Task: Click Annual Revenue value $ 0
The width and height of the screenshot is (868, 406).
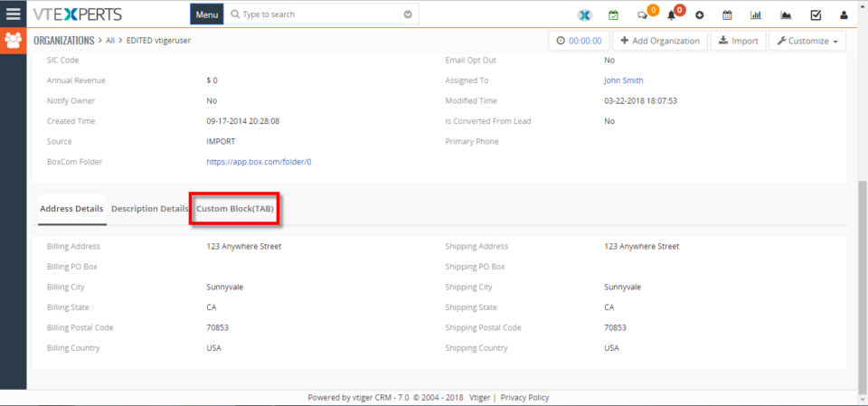Action: click(x=212, y=80)
